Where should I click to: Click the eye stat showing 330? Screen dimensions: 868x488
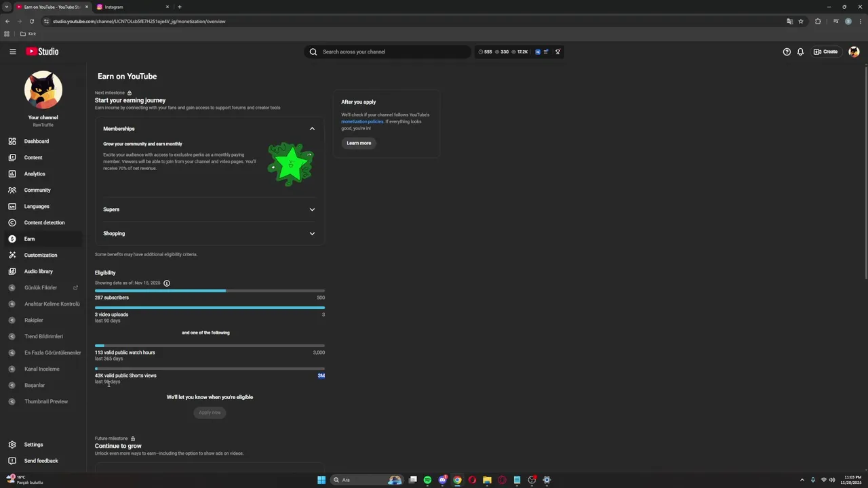[502, 52]
